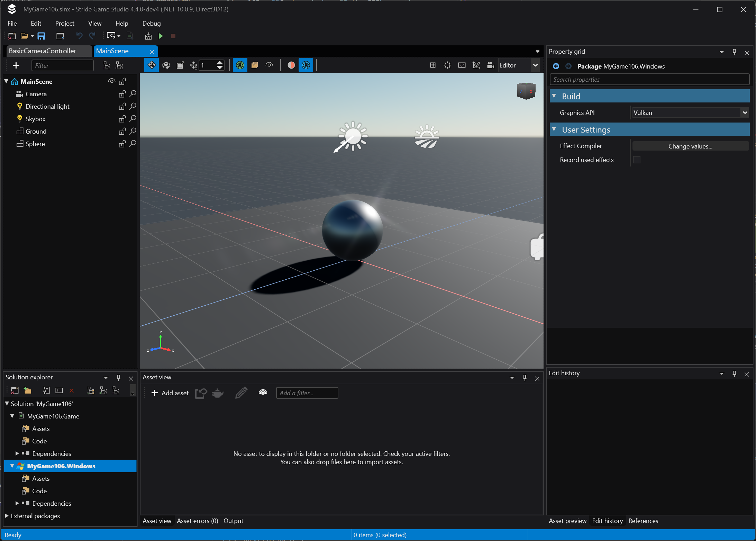Close the MainScene tab
Screen dimensions: 756x541
coord(152,52)
